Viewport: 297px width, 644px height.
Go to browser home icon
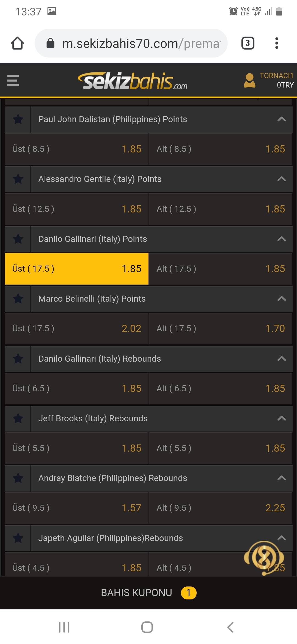17,43
